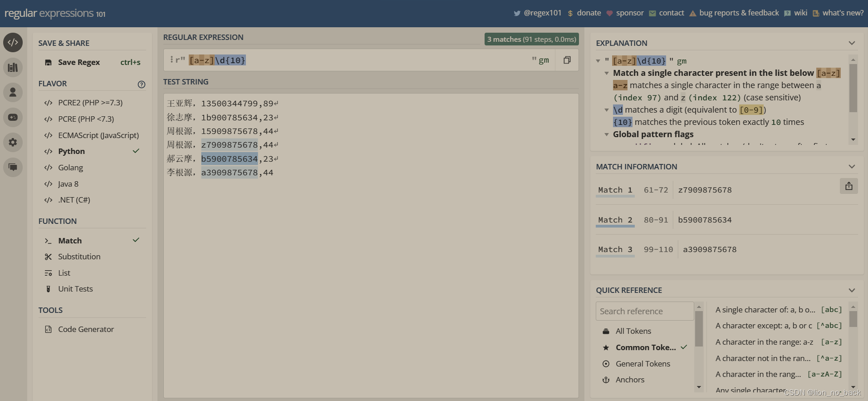Click the regular expression input field
Screen dimensions: 868x401
[x=358, y=60]
